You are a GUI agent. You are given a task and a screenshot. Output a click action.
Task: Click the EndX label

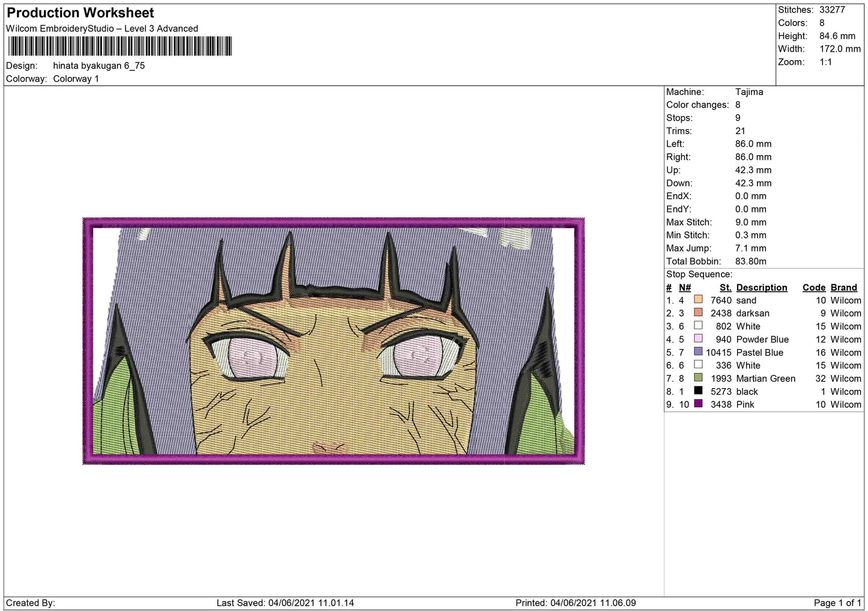pyautogui.click(x=678, y=196)
